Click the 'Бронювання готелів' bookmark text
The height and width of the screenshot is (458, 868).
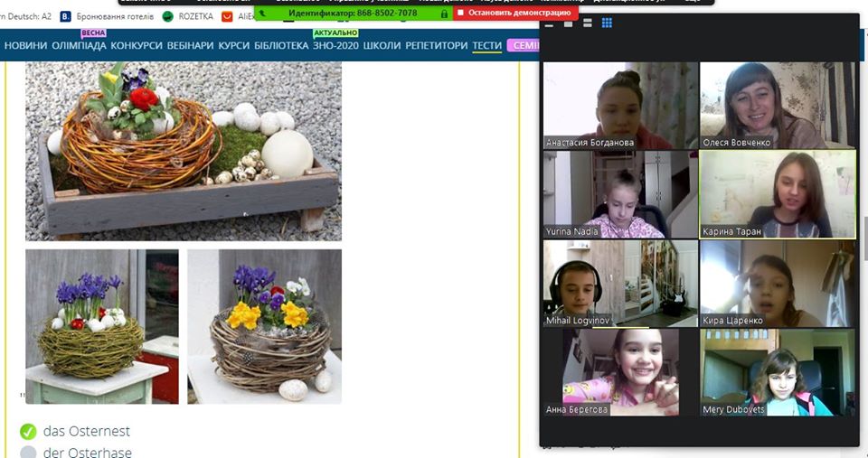115,16
